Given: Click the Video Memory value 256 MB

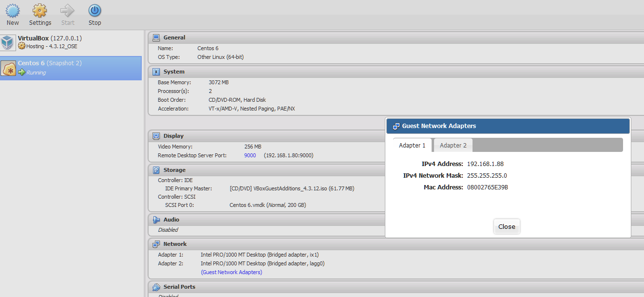Looking at the screenshot, I should pos(253,147).
